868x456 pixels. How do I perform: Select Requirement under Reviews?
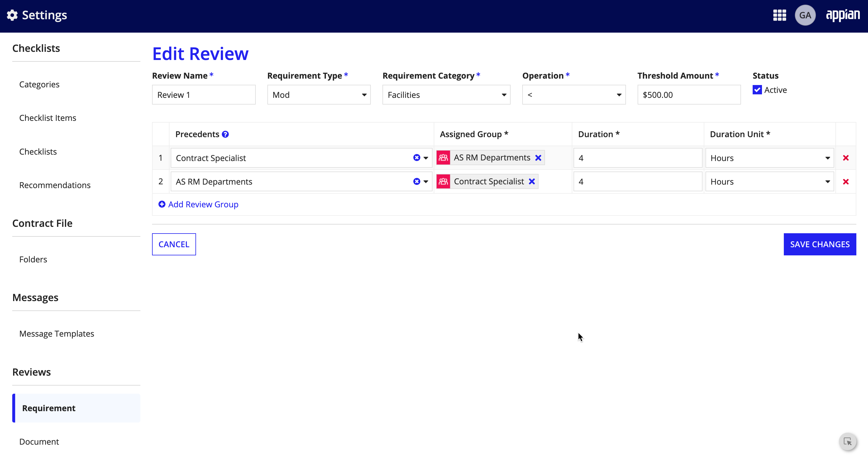tap(76, 408)
